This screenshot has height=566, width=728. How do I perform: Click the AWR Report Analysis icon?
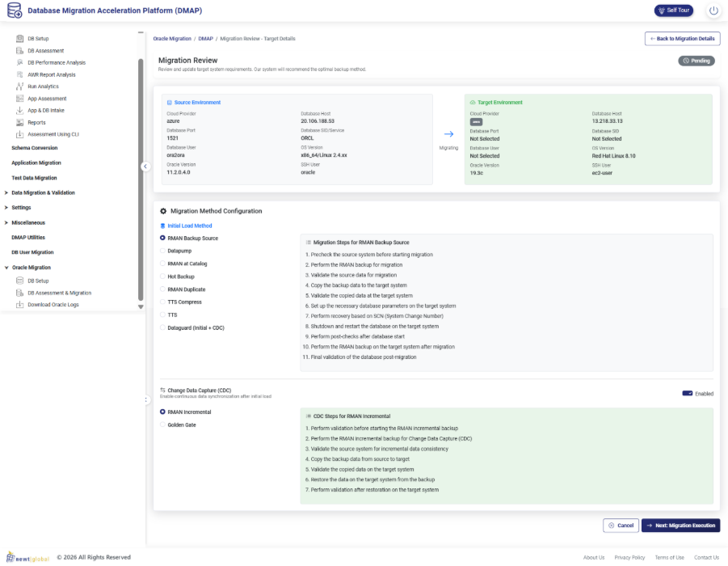(x=20, y=74)
